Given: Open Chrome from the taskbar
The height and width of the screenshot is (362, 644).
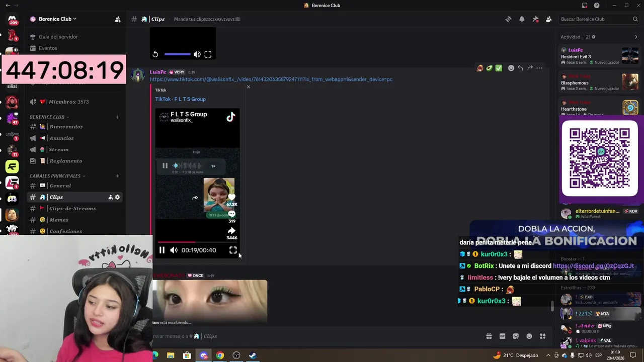Looking at the screenshot, I should coord(220,355).
